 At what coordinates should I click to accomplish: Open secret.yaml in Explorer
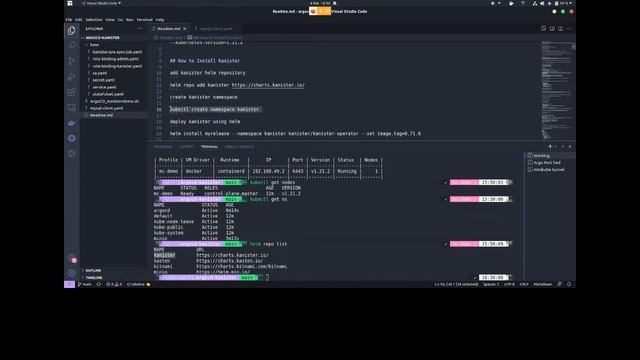(104, 80)
